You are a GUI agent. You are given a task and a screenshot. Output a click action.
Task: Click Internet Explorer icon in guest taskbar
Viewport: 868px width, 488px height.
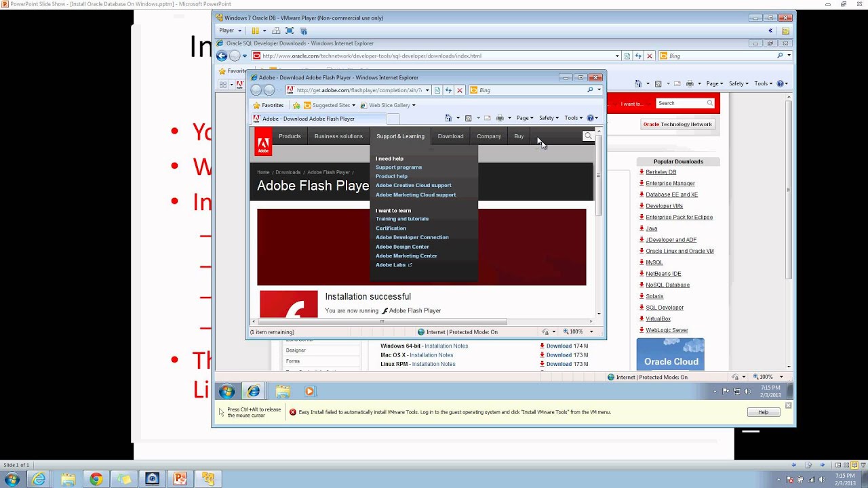(x=254, y=391)
